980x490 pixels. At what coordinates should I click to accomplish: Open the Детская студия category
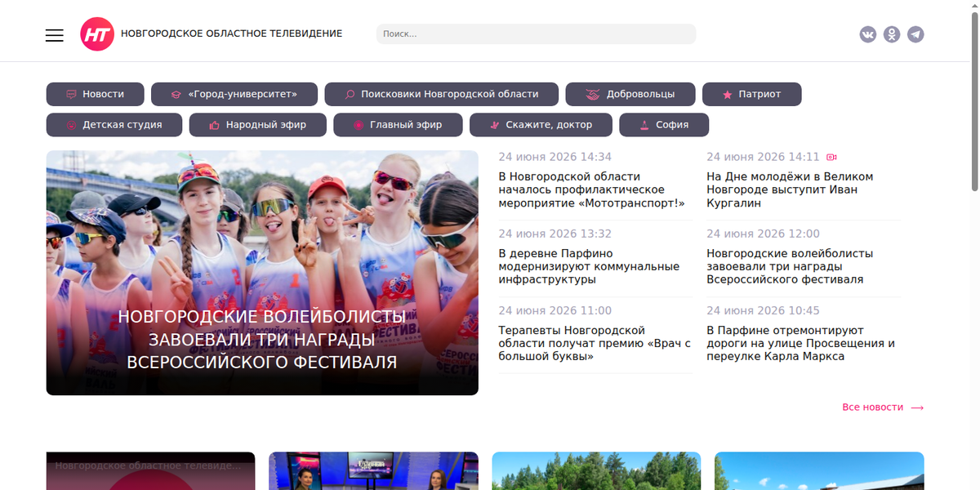tap(114, 125)
